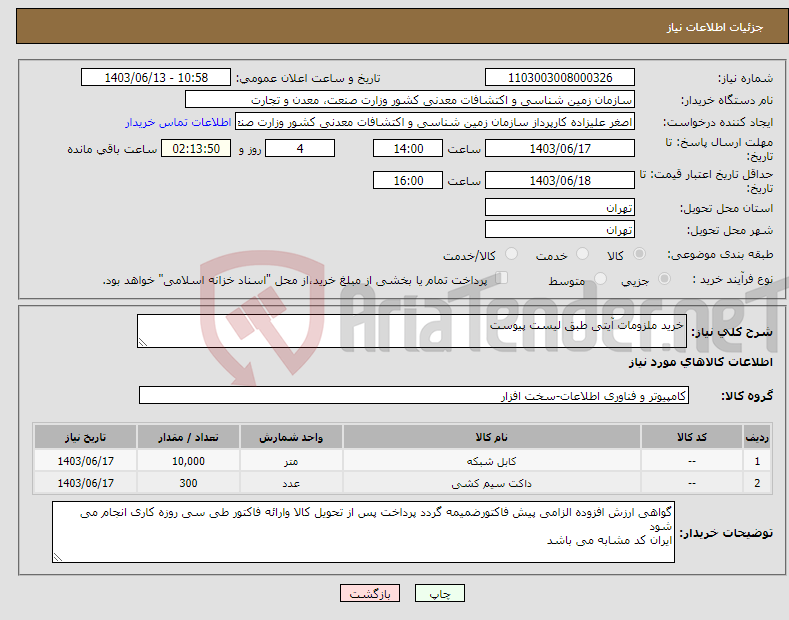789x620 pixels.
Task: Select the کالا/خدمت radio button
Action: 511,254
